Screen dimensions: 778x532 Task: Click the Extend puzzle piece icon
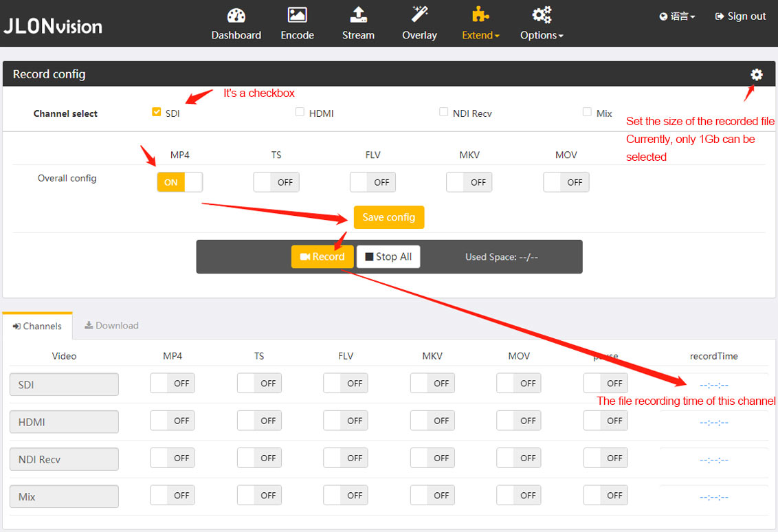480,14
